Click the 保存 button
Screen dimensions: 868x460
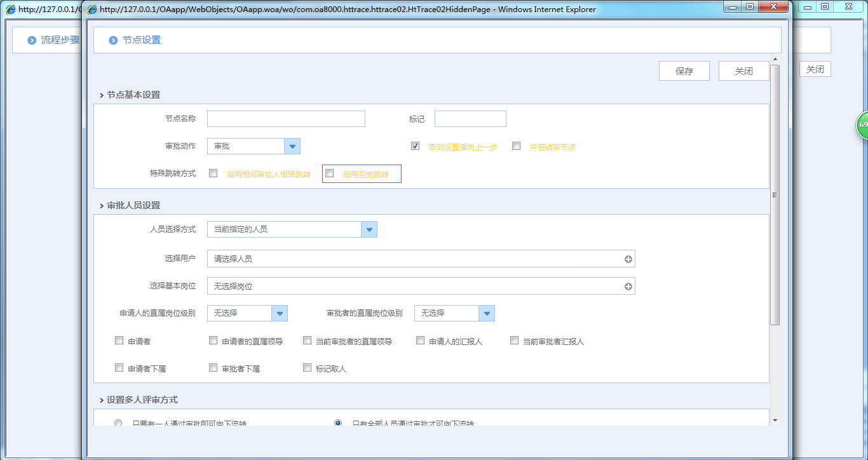point(684,71)
